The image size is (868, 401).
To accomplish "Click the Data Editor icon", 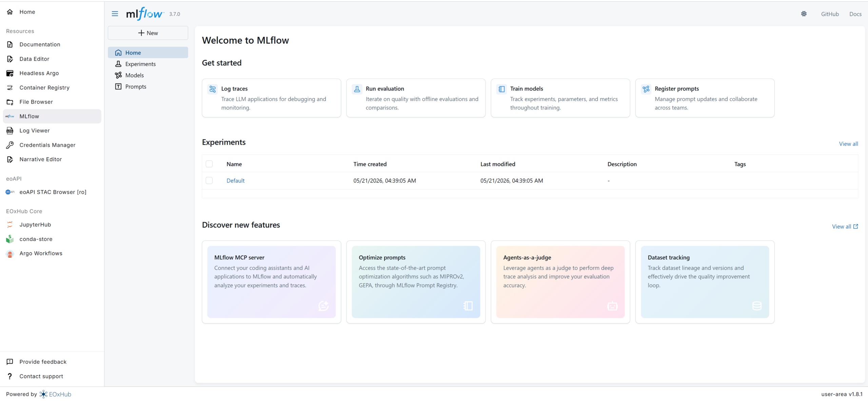I will pyautogui.click(x=10, y=59).
